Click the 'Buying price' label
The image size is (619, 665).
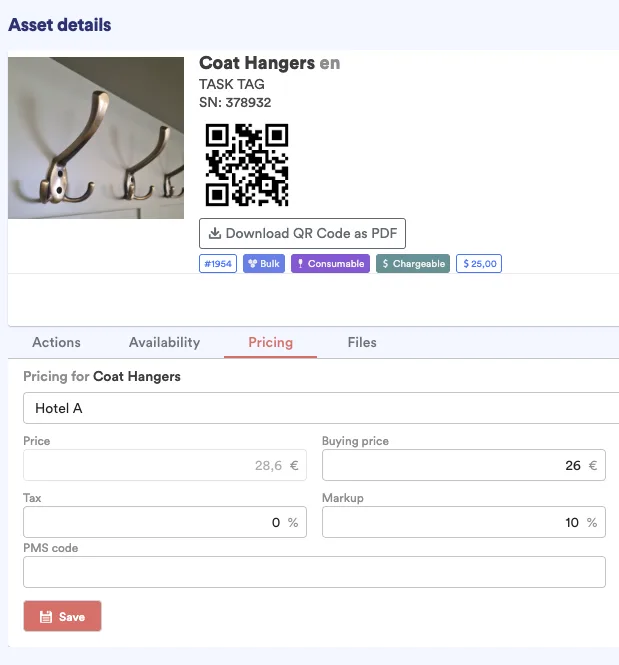pyautogui.click(x=355, y=441)
